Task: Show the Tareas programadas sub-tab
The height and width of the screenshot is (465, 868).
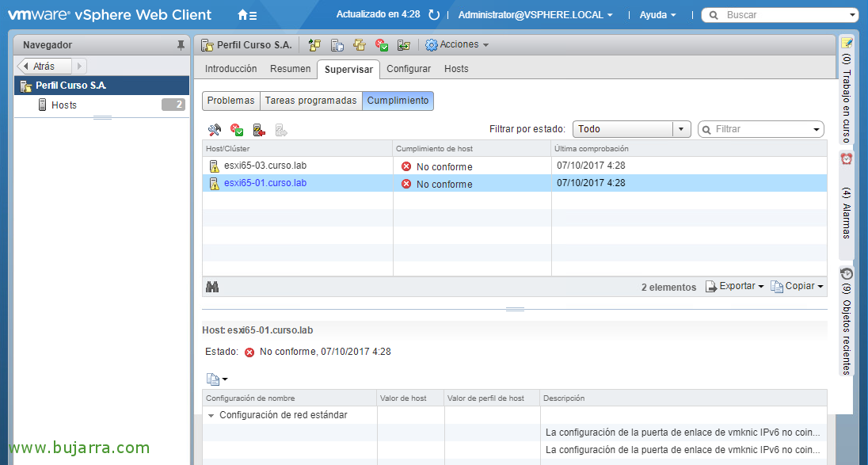Action: (x=311, y=101)
